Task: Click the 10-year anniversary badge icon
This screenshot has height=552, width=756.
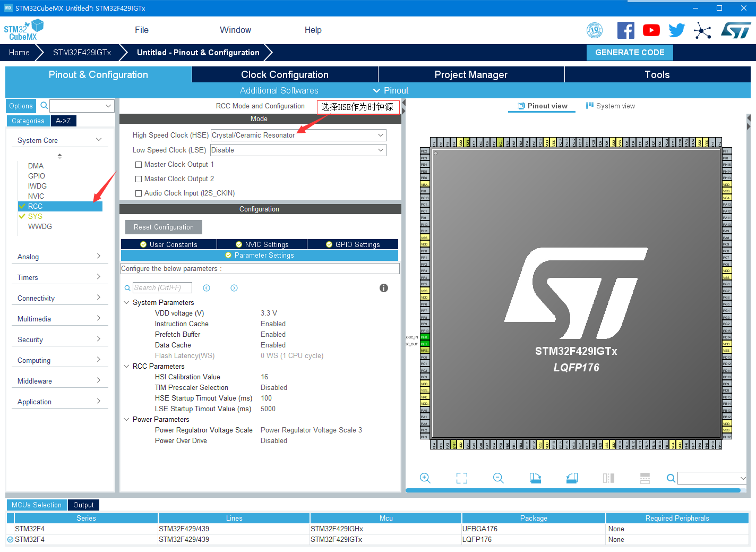Action: (595, 30)
